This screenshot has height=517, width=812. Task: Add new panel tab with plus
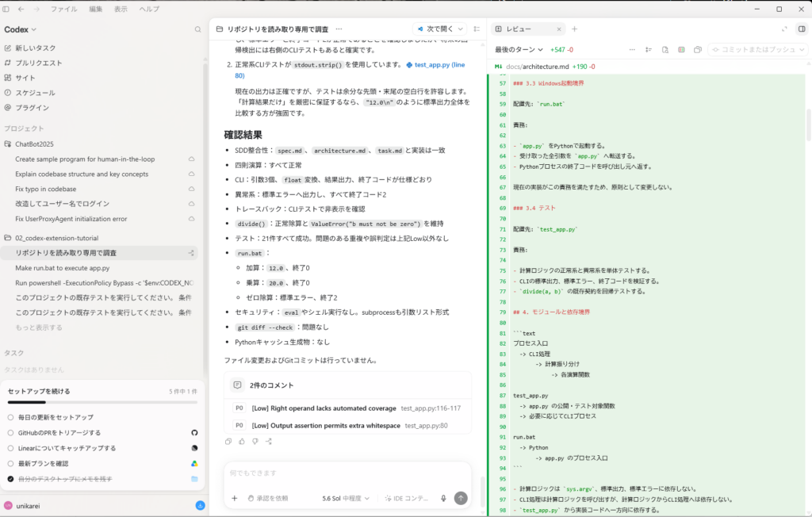tap(574, 29)
